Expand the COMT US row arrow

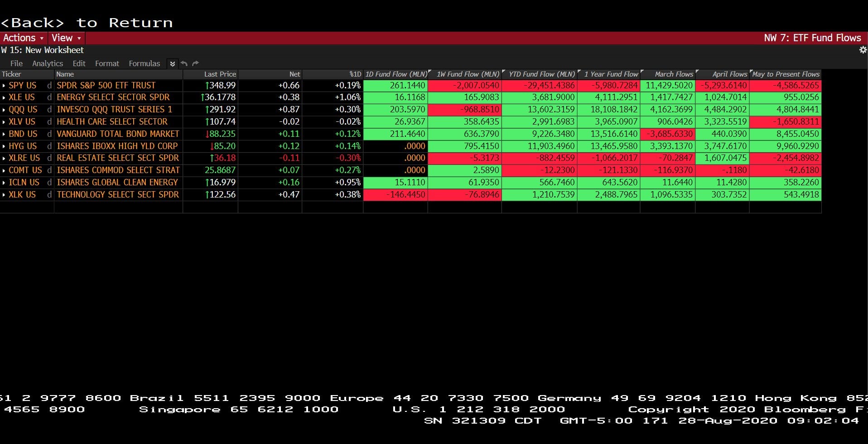click(x=4, y=170)
